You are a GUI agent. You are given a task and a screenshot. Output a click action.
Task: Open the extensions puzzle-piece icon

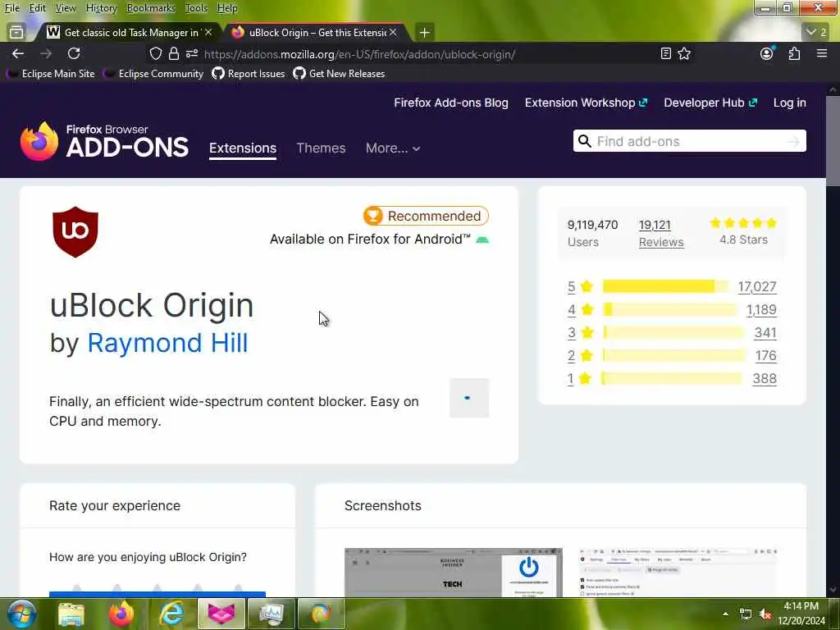pos(794,53)
